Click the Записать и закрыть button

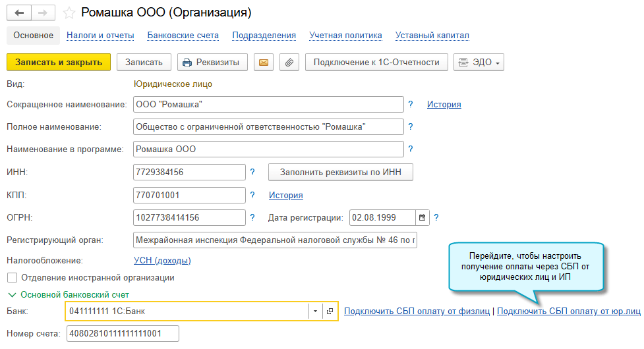59,63
